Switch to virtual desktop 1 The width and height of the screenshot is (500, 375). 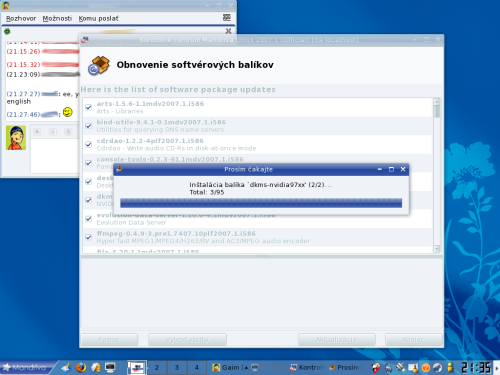pos(137,368)
